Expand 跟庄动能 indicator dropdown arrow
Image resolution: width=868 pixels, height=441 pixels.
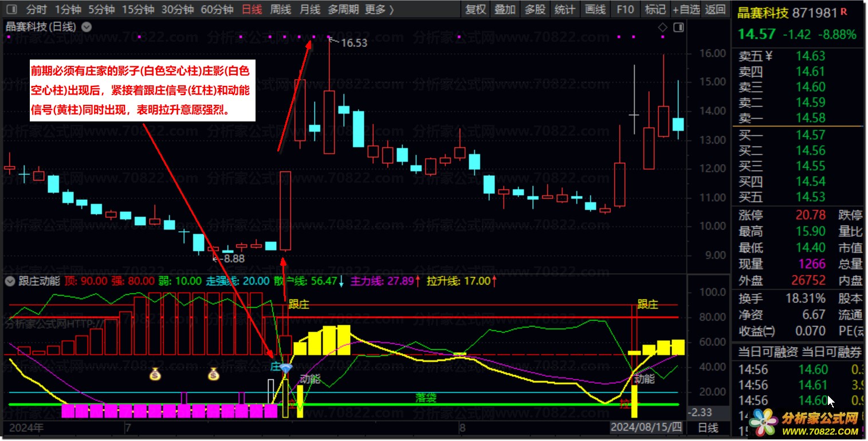point(10,281)
